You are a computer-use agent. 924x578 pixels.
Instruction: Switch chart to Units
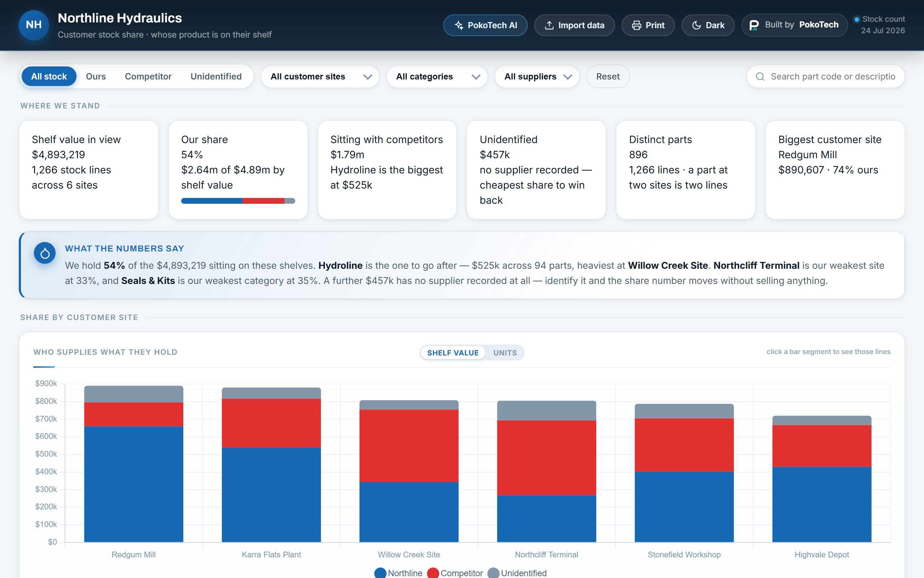(x=505, y=353)
